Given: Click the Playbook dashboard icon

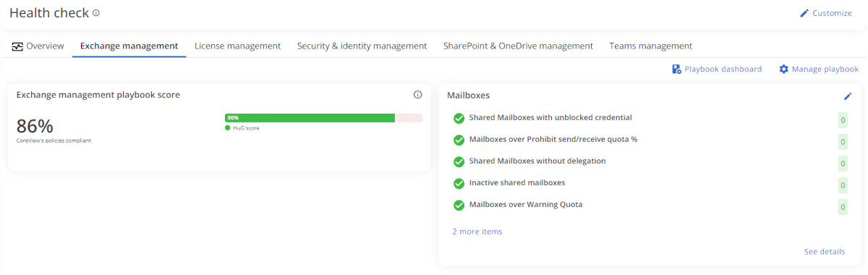Looking at the screenshot, I should pos(676,69).
